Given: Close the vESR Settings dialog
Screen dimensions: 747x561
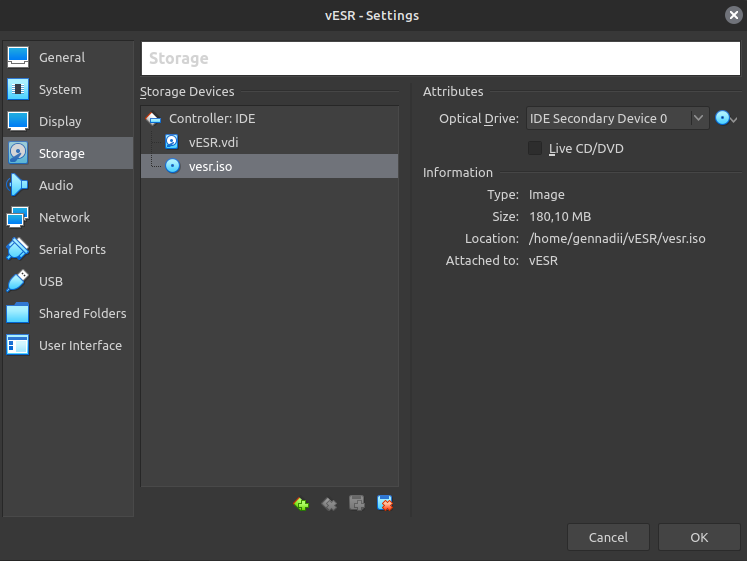Looking at the screenshot, I should point(733,15).
